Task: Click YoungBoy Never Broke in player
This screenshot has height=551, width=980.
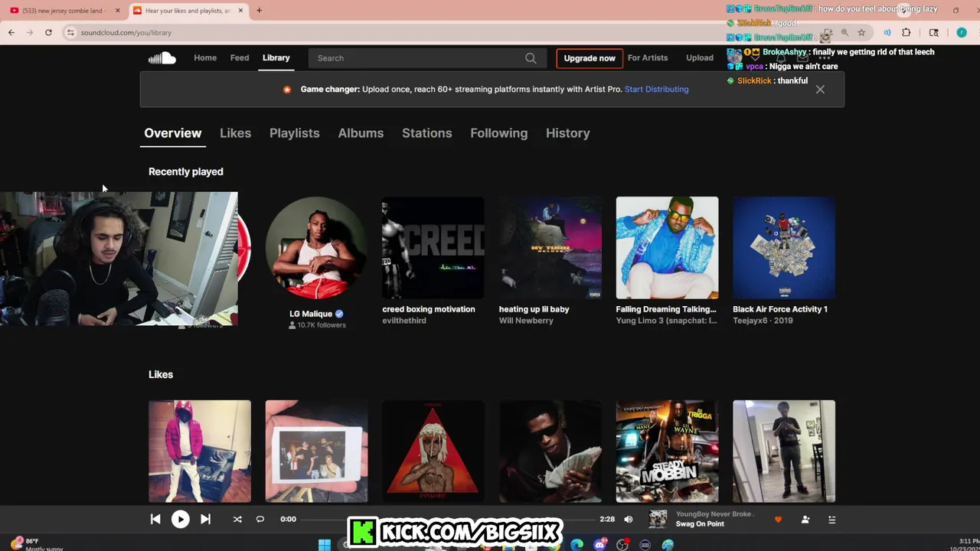Action: point(714,514)
